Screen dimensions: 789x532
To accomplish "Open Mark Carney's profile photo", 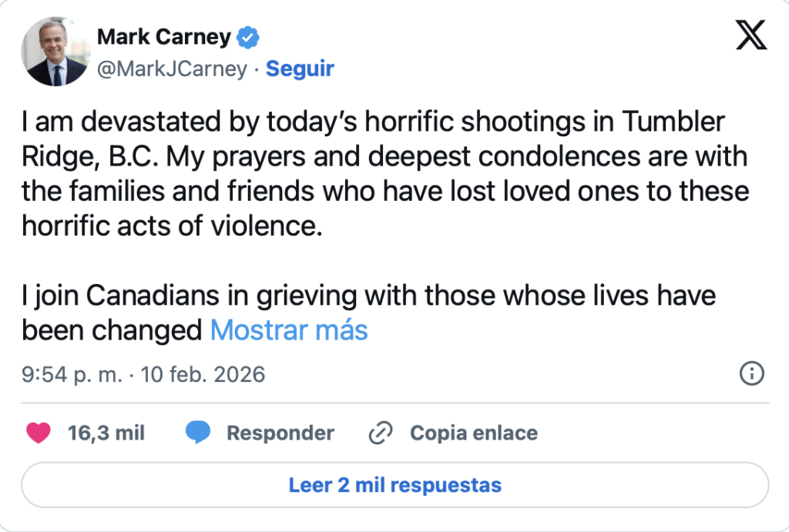I will pos(55,52).
